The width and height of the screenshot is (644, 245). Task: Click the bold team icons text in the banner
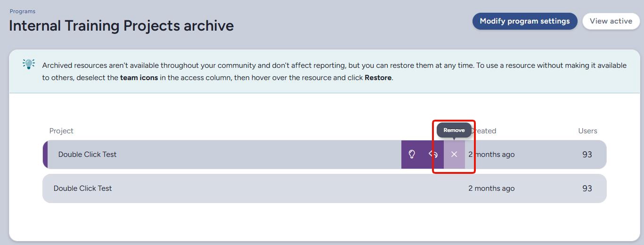click(139, 78)
